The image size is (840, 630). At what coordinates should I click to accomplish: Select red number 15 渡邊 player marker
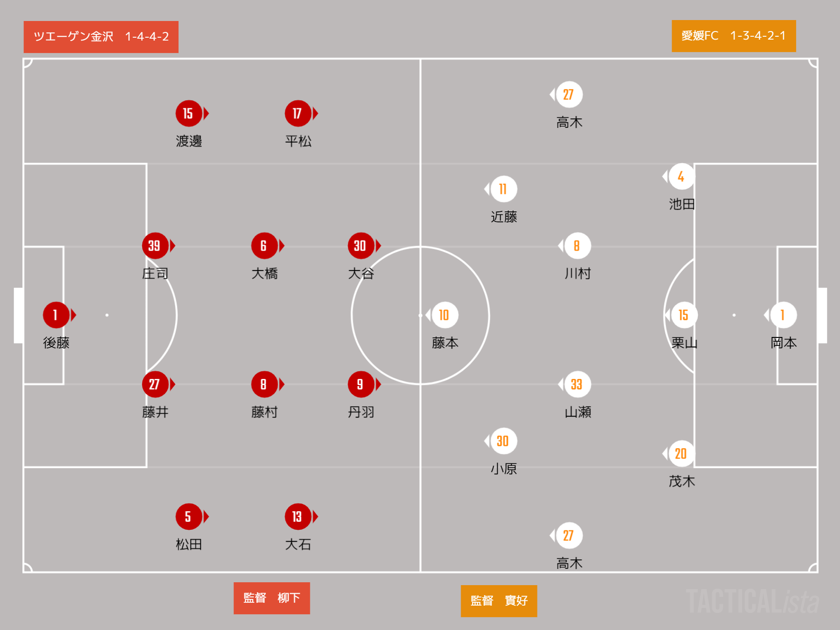[x=189, y=114]
